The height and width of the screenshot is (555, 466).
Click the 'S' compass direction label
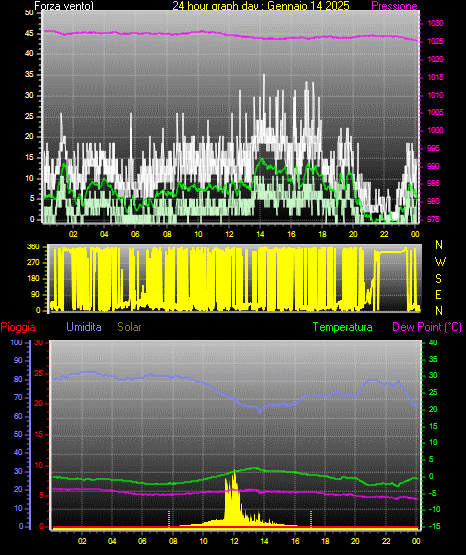pos(438,279)
